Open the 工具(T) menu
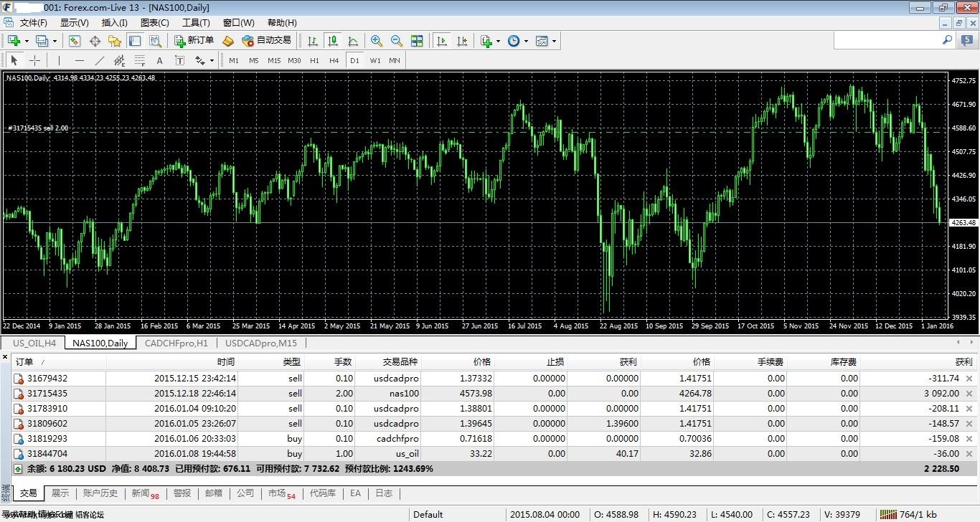The image size is (980, 522). (196, 23)
